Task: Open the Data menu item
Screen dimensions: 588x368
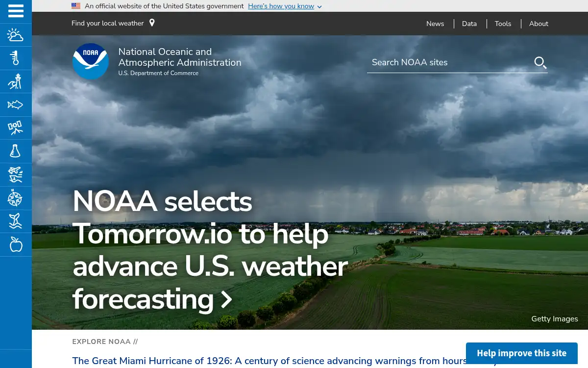Action: pyautogui.click(x=469, y=24)
